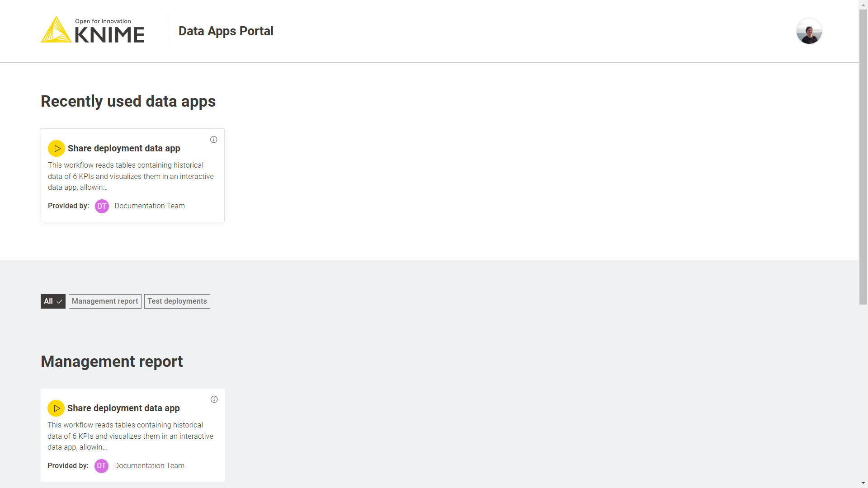Click DT avatar in Management report card
Screen dimensions: 868x488
pyautogui.click(x=101, y=466)
